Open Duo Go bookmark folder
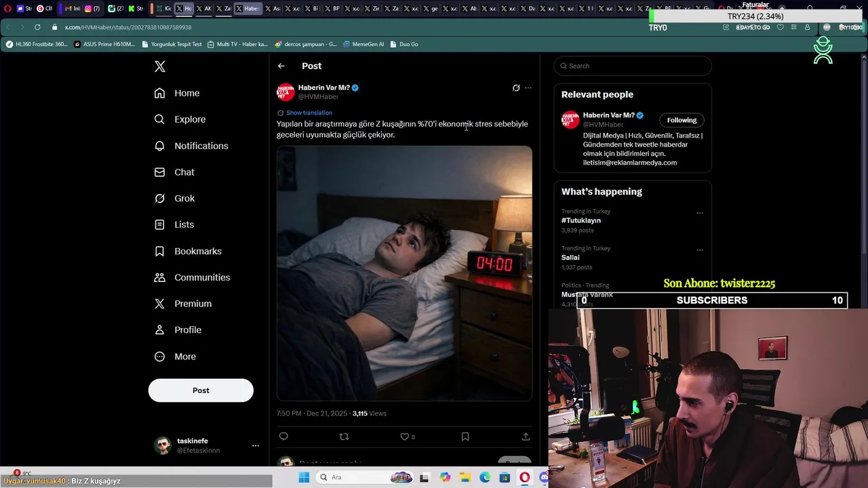 (404, 44)
